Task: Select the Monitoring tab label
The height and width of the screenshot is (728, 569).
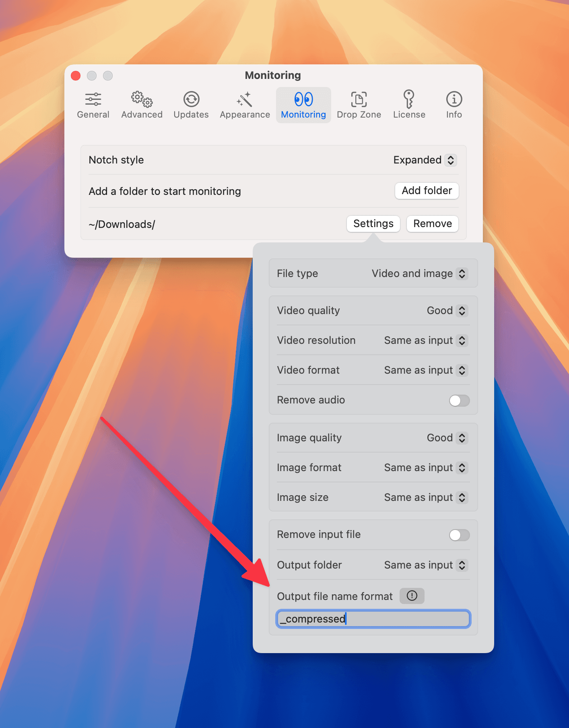Action: point(303,115)
